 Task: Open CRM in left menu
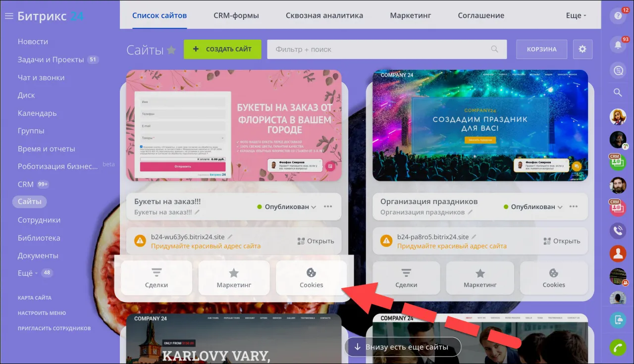26,184
